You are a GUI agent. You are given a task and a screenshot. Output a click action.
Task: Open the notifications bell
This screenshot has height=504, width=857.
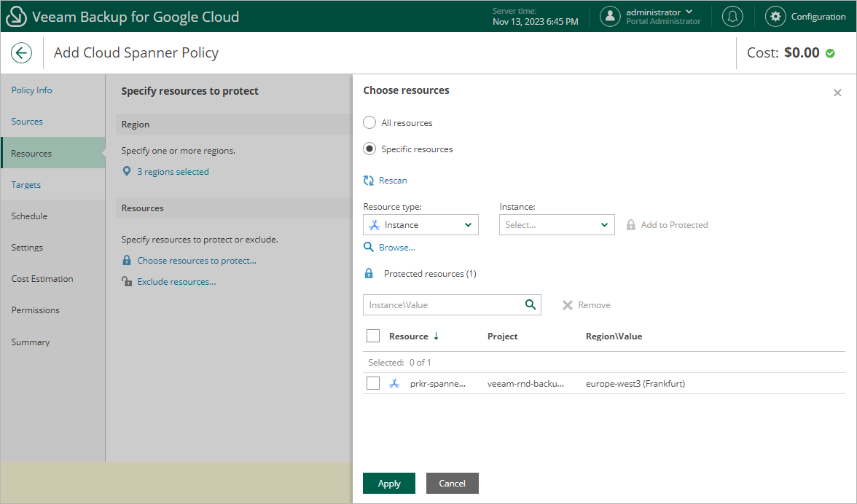pyautogui.click(x=732, y=17)
